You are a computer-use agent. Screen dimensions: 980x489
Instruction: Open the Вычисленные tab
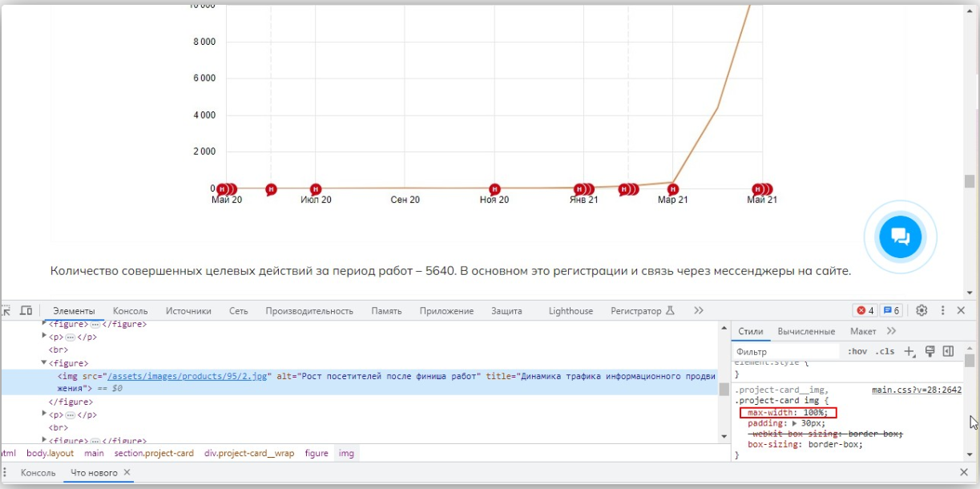806,331
